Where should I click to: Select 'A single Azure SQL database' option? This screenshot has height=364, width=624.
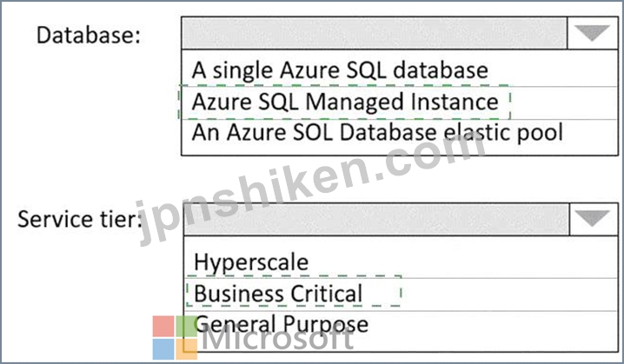340,70
